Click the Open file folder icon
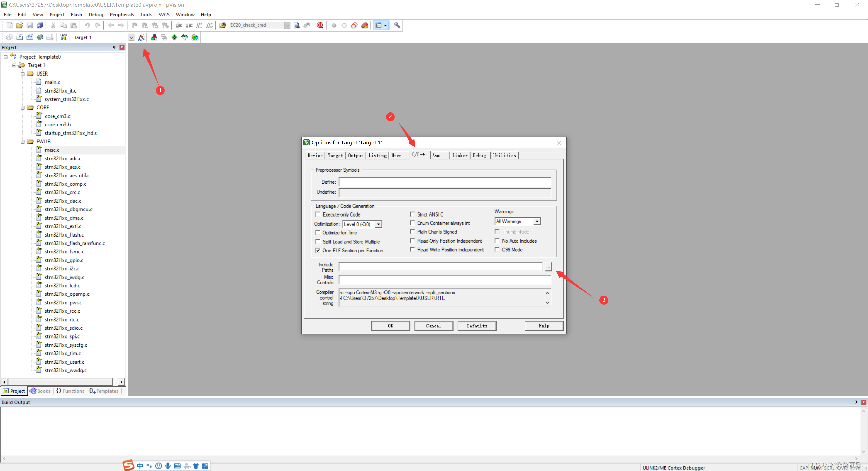 19,25
